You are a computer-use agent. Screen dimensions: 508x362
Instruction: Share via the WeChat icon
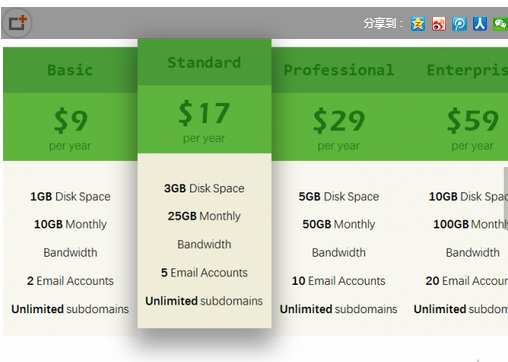500,24
